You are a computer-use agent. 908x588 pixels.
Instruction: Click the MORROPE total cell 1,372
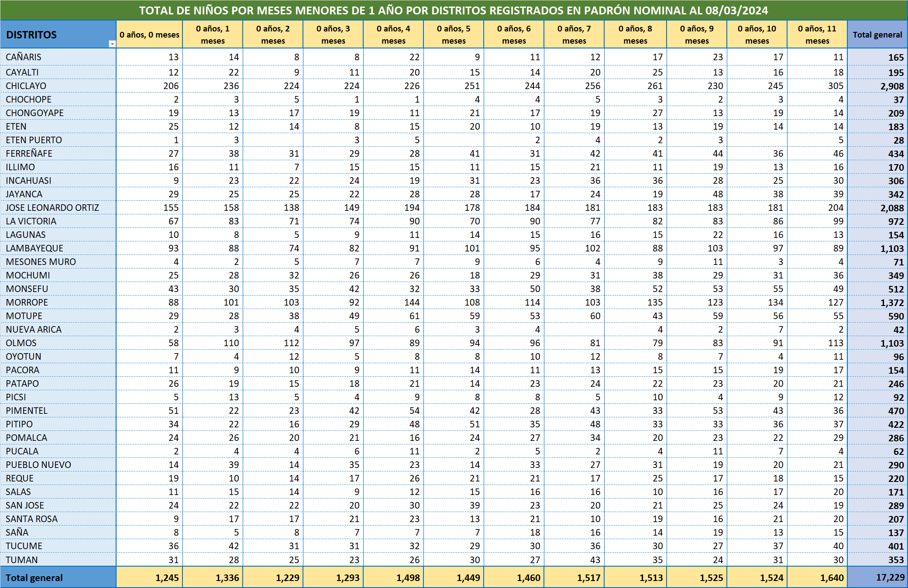click(x=892, y=303)
